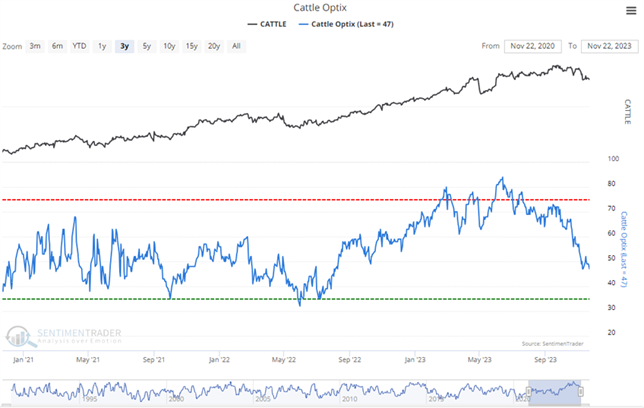
Task: Zoom chart to 10y
Action: [169, 46]
